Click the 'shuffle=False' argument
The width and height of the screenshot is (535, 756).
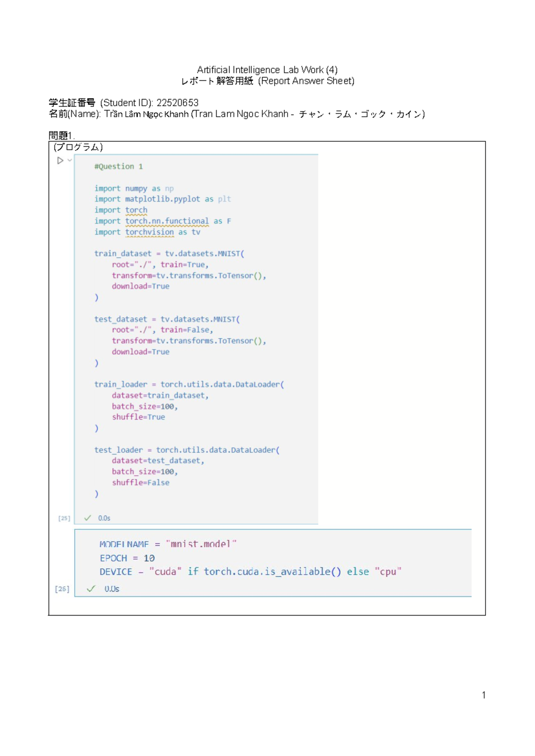click(140, 482)
